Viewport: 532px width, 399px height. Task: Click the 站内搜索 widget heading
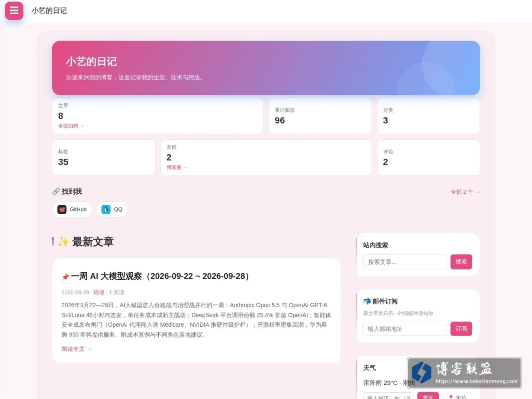point(376,245)
